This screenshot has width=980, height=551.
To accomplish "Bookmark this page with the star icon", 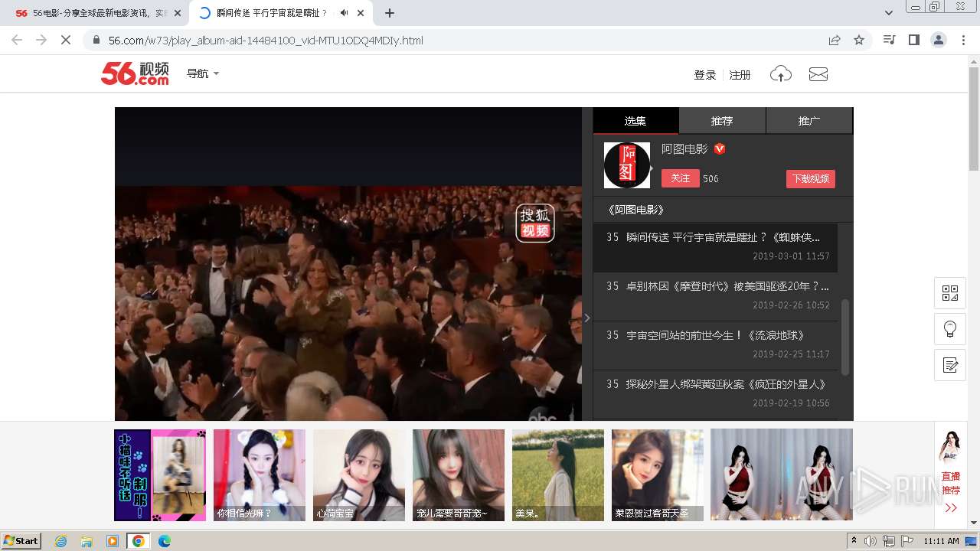I will point(859,40).
